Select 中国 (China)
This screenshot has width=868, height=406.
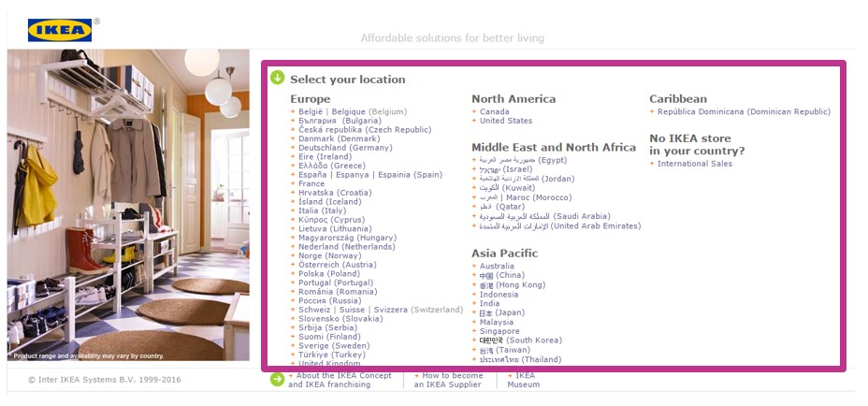pyautogui.click(x=502, y=275)
